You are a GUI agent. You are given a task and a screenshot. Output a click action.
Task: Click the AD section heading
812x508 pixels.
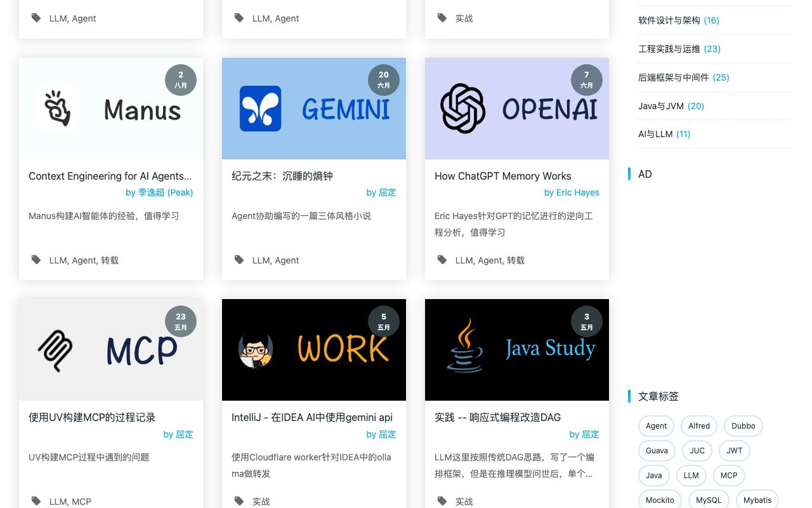pos(645,174)
